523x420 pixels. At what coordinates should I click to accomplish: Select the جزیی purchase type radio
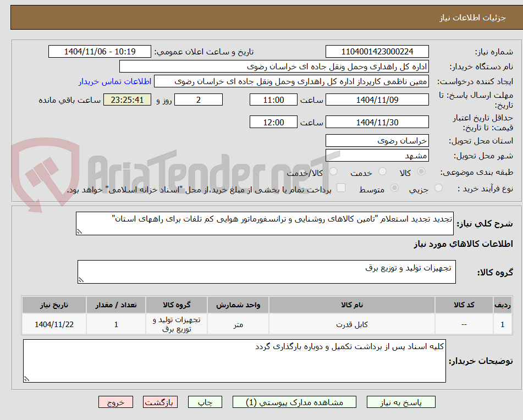pyautogui.click(x=439, y=188)
